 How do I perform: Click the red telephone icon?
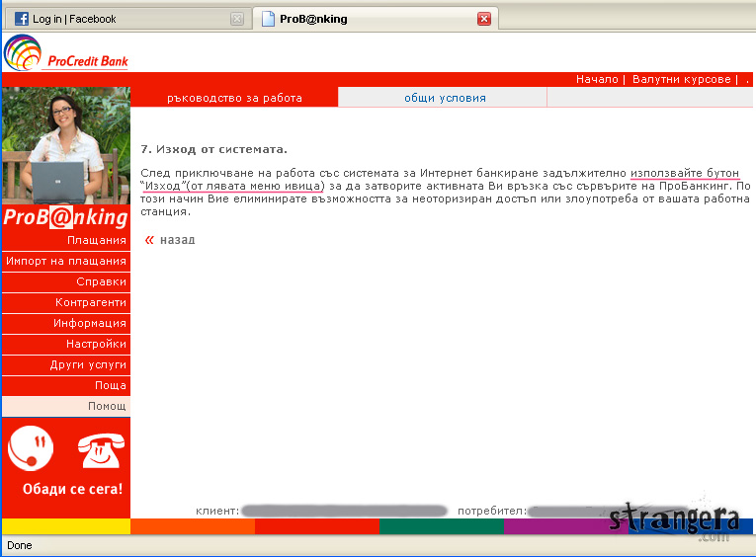click(x=100, y=450)
